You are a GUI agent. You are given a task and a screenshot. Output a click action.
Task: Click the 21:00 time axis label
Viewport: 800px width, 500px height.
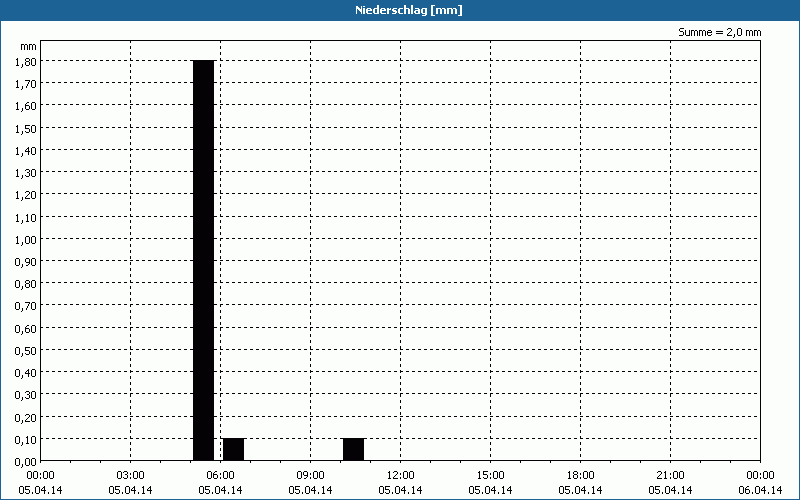point(670,476)
